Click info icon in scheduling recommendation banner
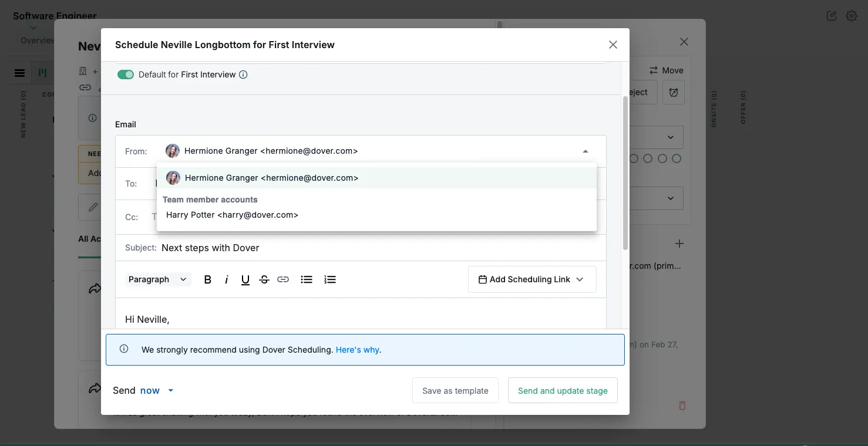Viewport: 868px width, 446px height. click(x=124, y=349)
